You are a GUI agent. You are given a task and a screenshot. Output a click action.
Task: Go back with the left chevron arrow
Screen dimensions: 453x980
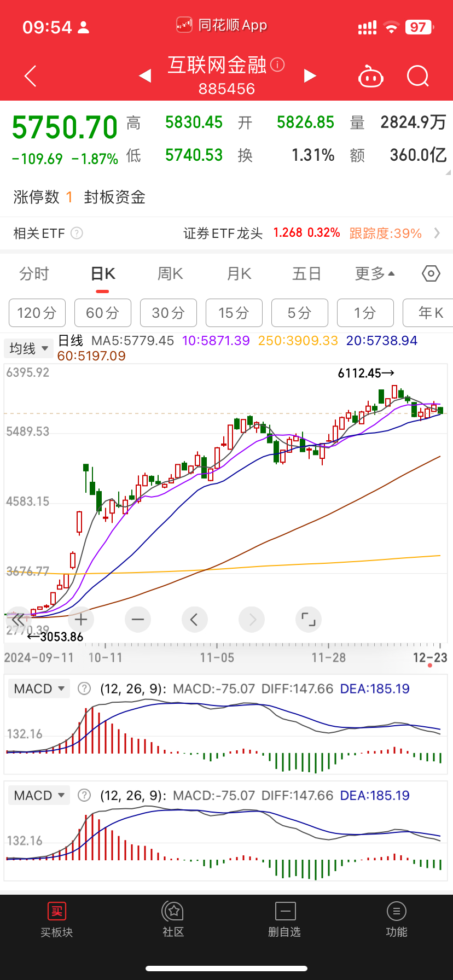click(x=31, y=76)
